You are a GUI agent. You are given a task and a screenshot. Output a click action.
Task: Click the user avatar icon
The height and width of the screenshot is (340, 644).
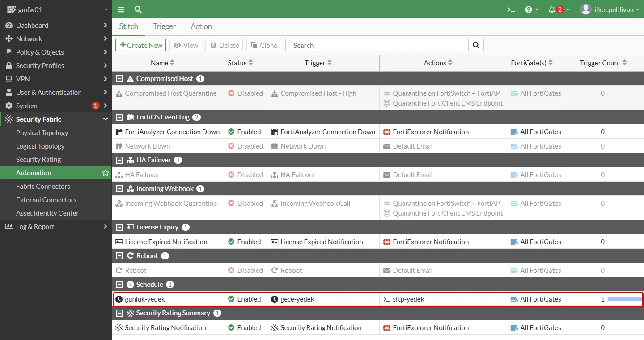(x=586, y=9)
